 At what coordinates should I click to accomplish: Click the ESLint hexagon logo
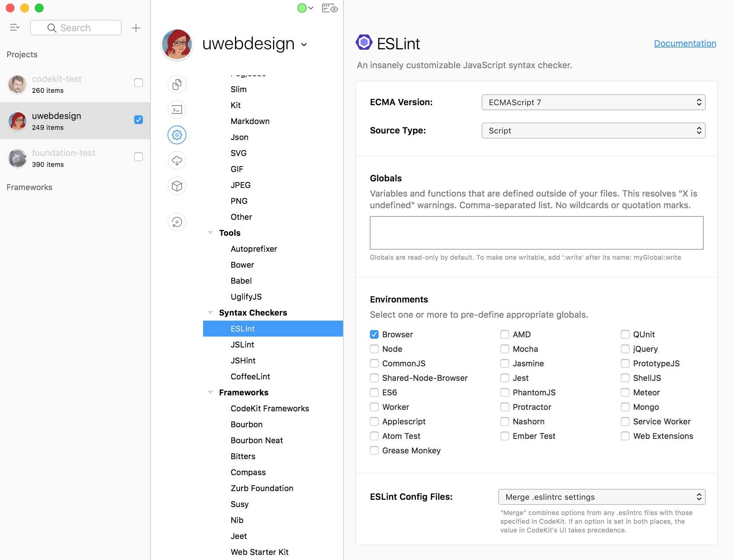pyautogui.click(x=364, y=42)
